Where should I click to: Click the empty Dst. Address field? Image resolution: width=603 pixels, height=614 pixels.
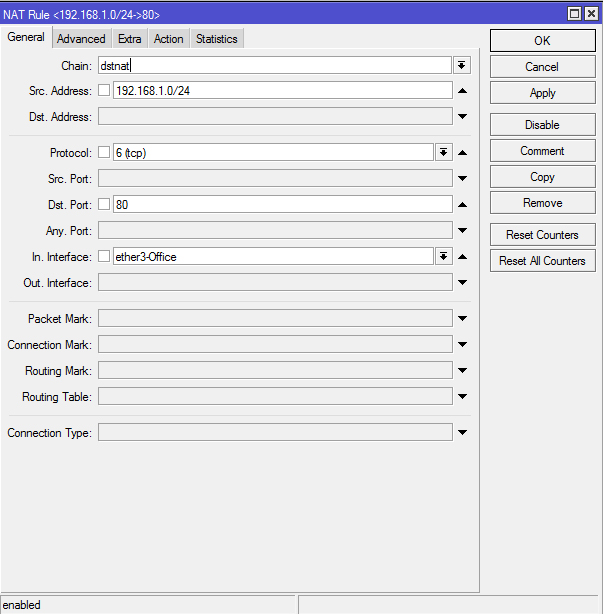click(x=275, y=116)
